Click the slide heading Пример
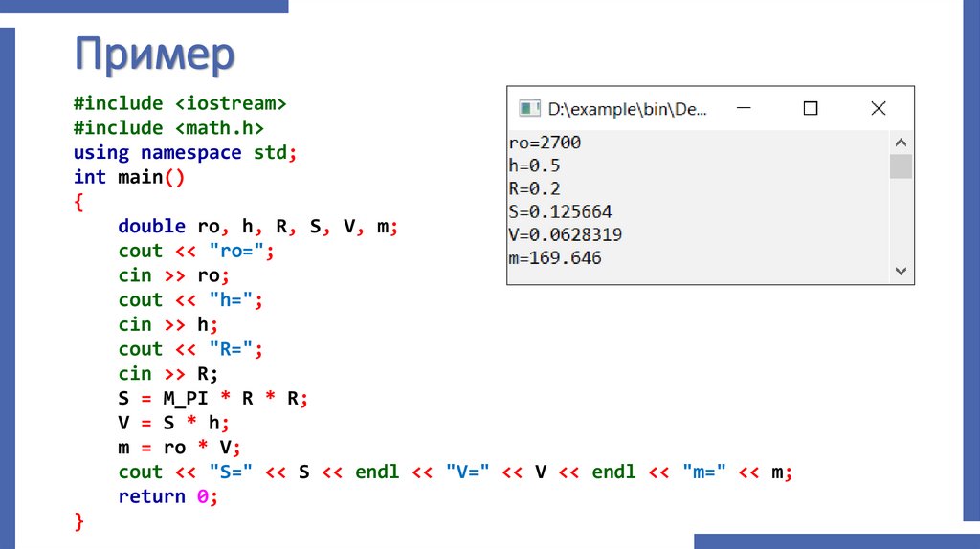 click(154, 55)
